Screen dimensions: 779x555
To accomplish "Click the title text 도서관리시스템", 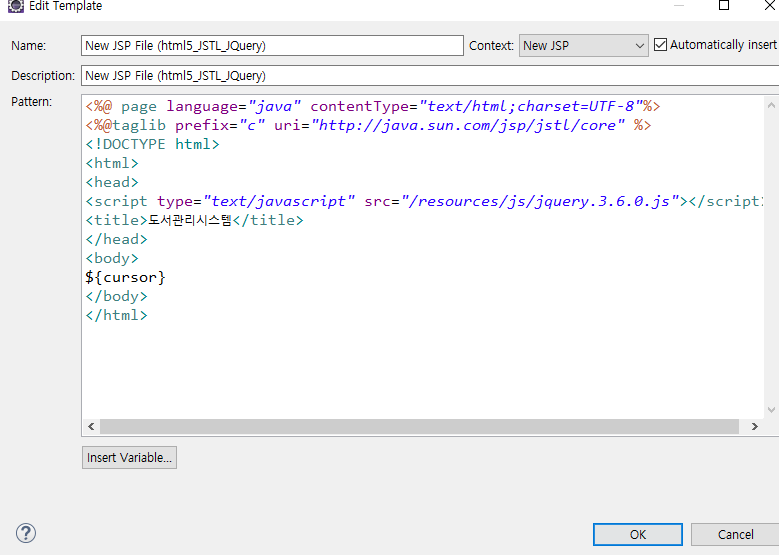I will [x=190, y=220].
